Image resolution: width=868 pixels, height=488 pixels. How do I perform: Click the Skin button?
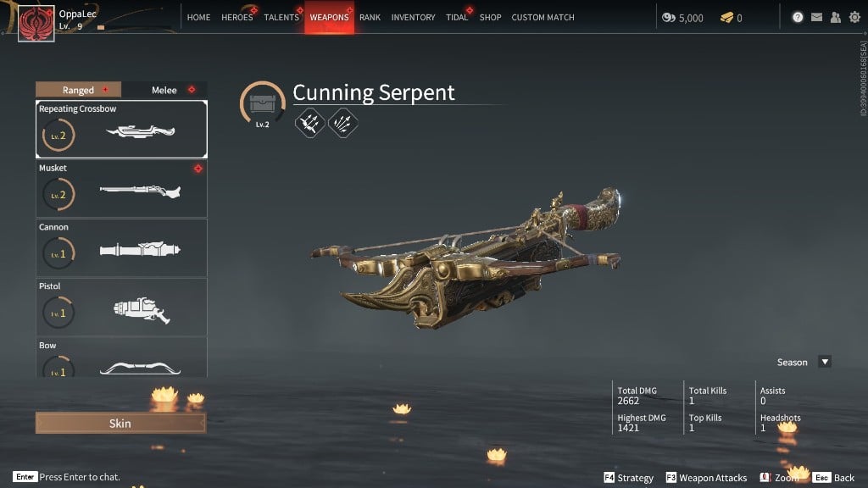120,424
